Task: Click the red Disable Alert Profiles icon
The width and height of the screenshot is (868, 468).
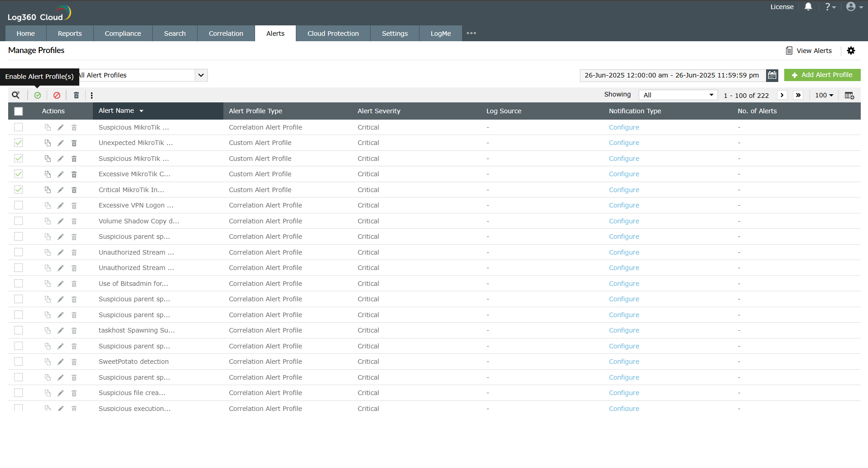Action: pos(57,95)
